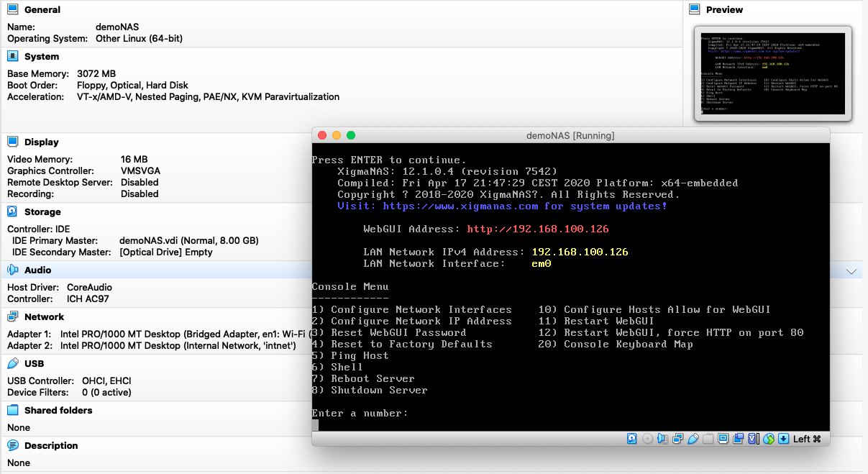Click the demoNAS [Running] window title bar
Screen dimensions: 868x474
click(570, 135)
